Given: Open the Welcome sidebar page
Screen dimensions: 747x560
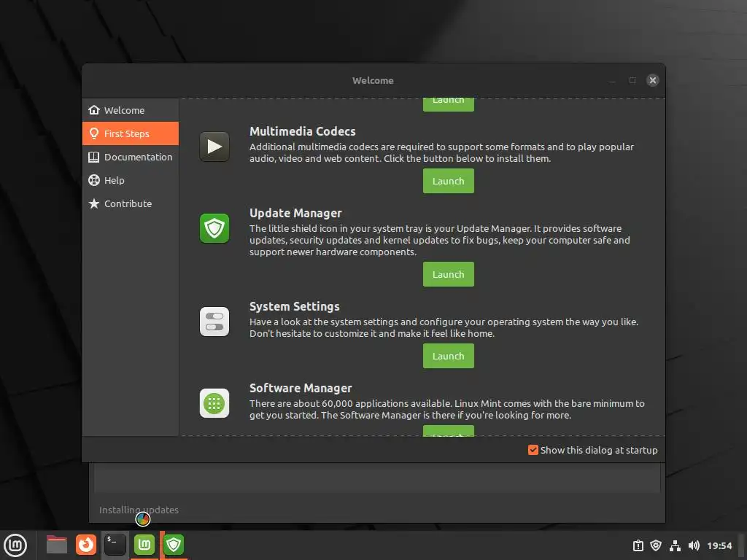Looking at the screenshot, I should tap(130, 110).
